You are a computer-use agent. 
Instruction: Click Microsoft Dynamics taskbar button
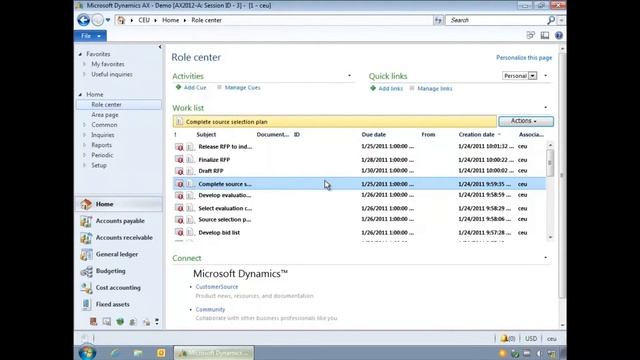click(214, 353)
